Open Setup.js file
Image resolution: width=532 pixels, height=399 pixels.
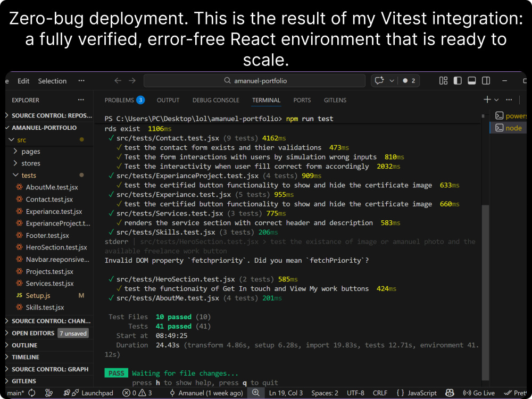pyautogui.click(x=49, y=295)
